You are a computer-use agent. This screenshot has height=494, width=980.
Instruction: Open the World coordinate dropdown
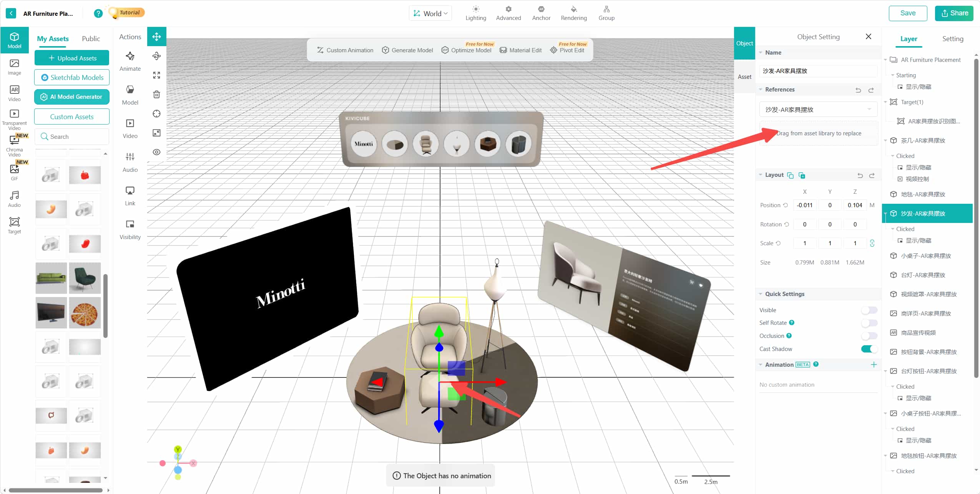tap(430, 13)
